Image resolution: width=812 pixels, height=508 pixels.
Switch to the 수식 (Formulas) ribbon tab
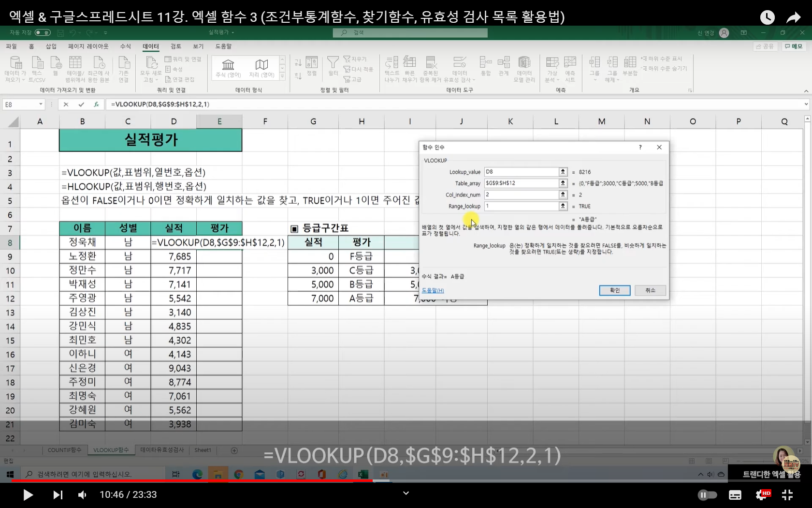126,46
